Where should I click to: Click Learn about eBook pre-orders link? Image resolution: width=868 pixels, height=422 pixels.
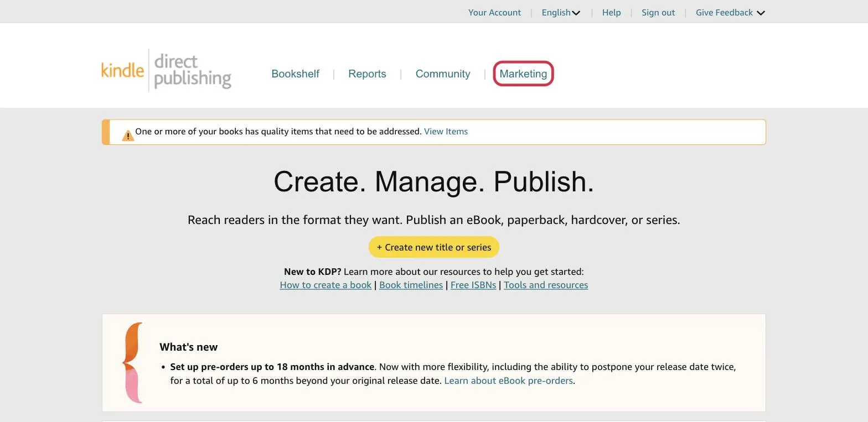pyautogui.click(x=508, y=381)
